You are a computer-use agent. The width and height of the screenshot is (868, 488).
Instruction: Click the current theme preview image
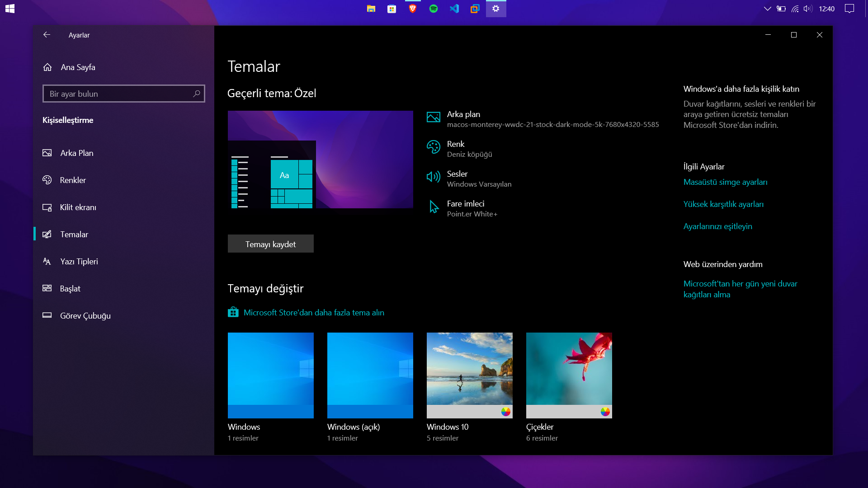pyautogui.click(x=320, y=160)
